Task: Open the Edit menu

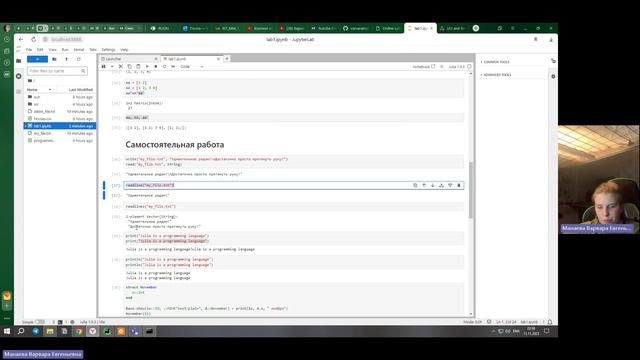Action: [40, 50]
